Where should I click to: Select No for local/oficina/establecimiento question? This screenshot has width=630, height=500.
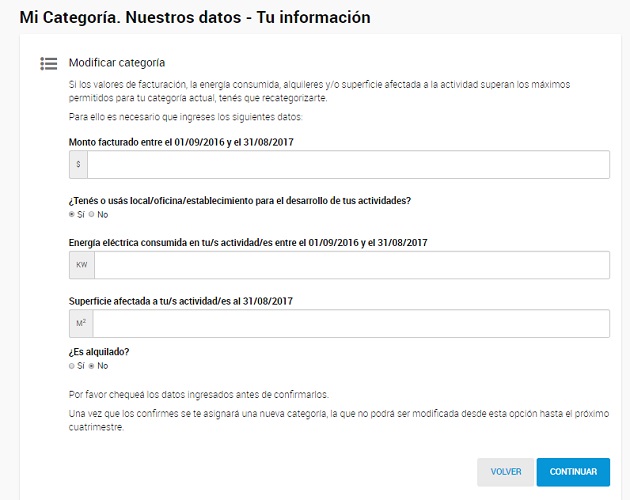click(x=92, y=214)
